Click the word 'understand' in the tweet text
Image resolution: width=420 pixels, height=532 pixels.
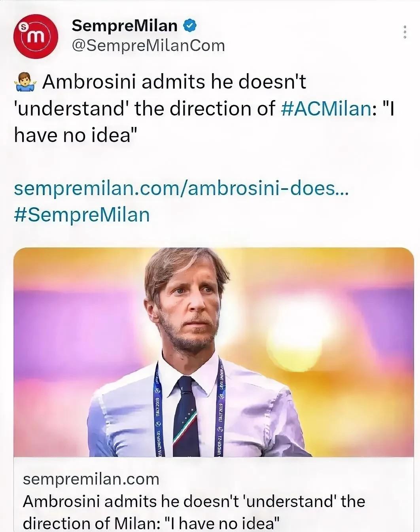70,108
